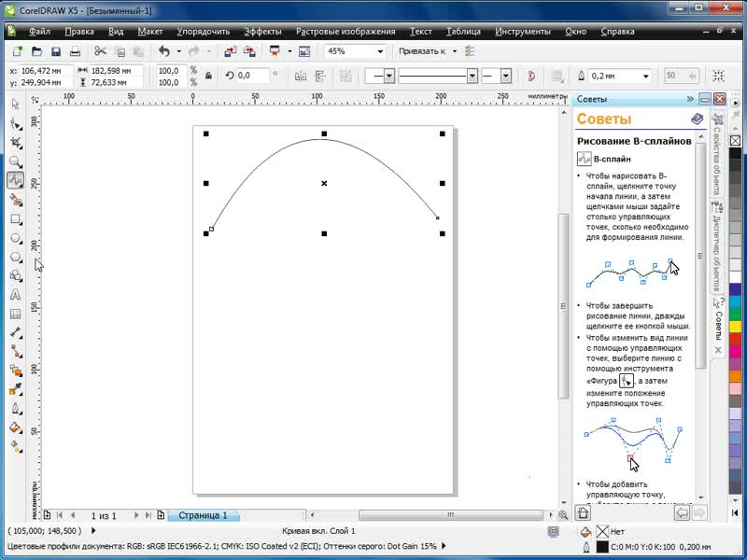Expand the undo history dropdown arrow
747x560 pixels.
pos(178,51)
